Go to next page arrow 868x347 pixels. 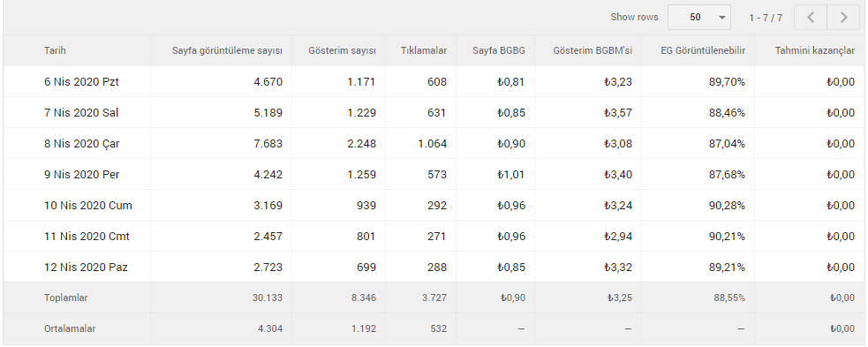click(843, 17)
